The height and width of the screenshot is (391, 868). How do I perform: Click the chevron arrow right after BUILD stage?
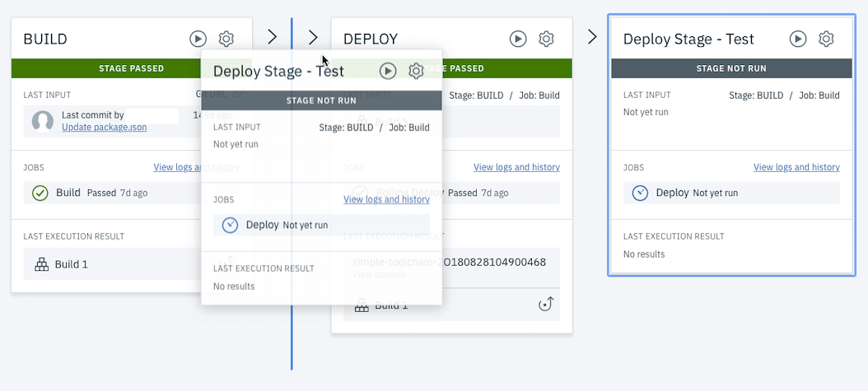(272, 37)
